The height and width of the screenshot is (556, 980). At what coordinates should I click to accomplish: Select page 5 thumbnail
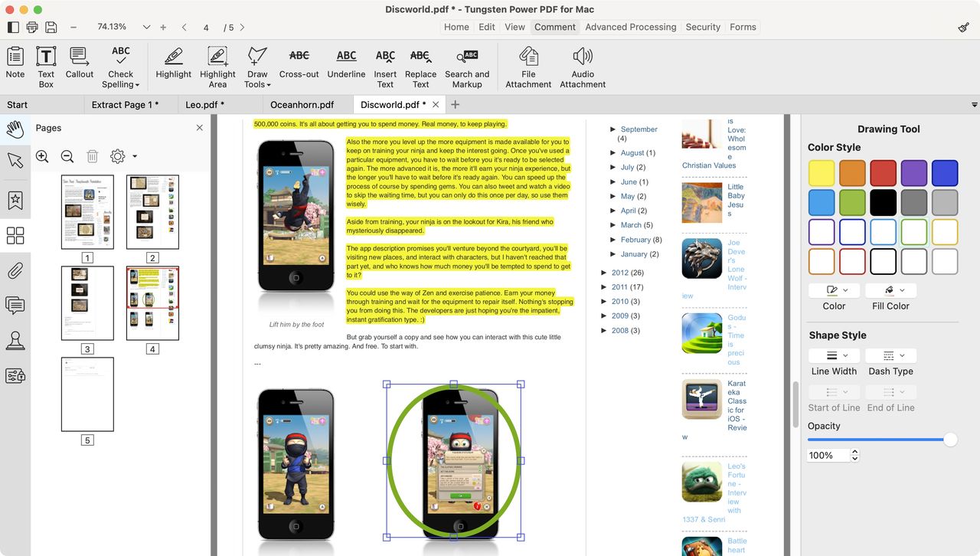pos(87,394)
